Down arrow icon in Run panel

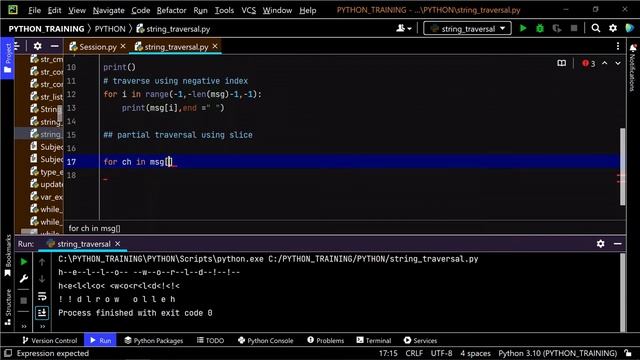[42, 279]
